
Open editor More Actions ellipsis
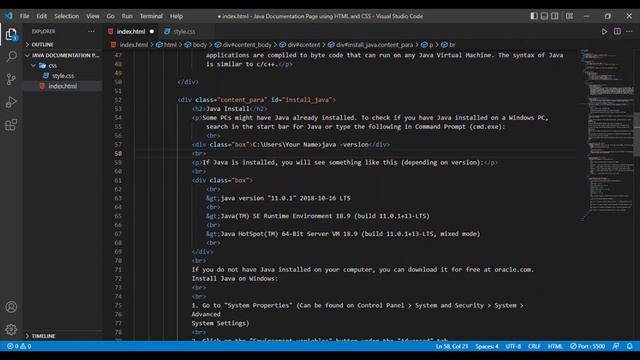tap(629, 31)
